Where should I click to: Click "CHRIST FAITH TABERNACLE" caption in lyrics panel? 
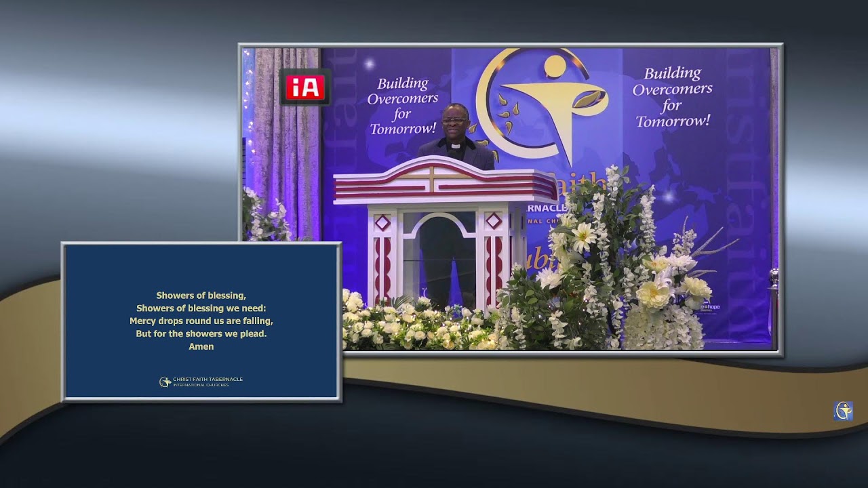208,380
